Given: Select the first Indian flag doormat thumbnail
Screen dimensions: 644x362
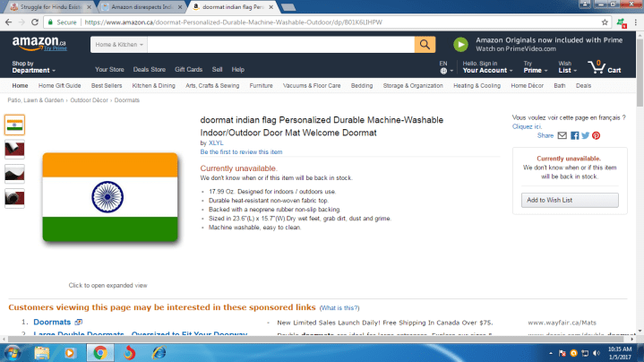Looking at the screenshot, I should [14, 125].
